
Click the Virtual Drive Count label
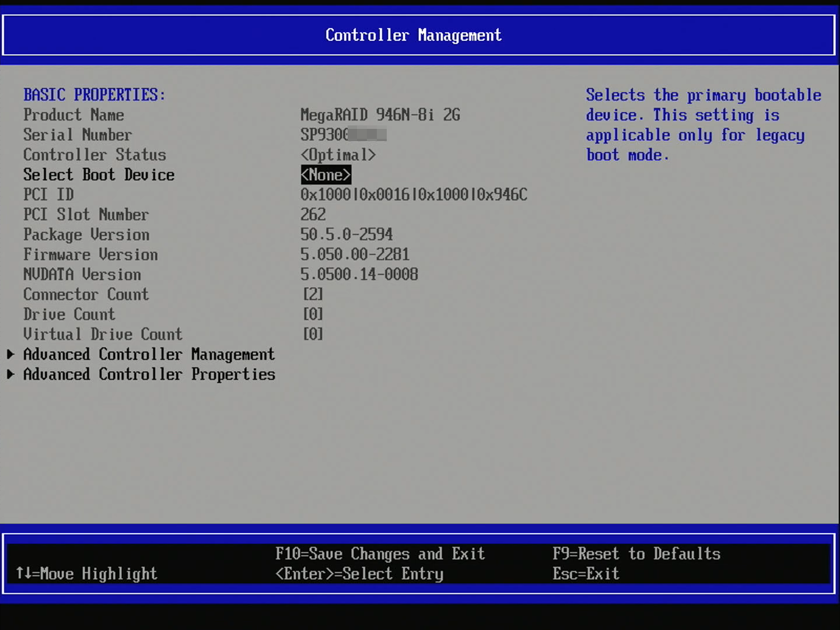click(103, 334)
